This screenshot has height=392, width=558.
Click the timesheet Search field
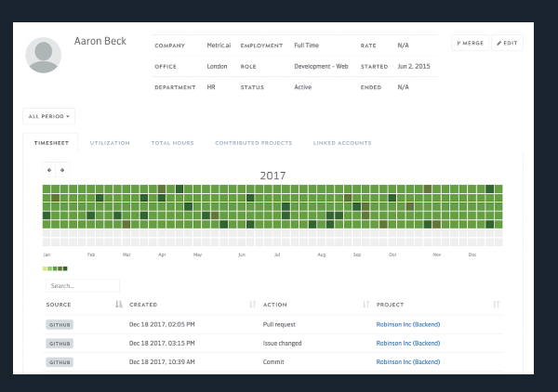pyautogui.click(x=83, y=286)
